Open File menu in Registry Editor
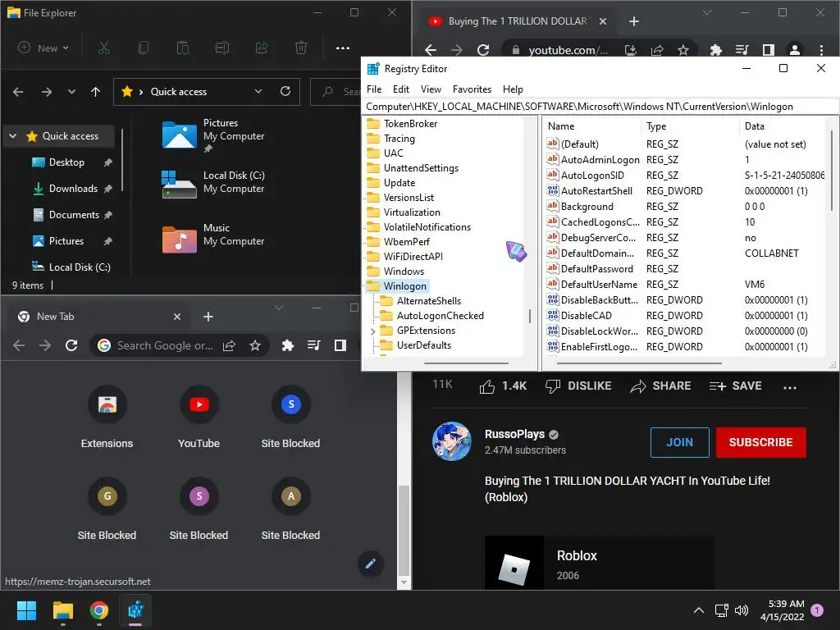840x630 pixels. coord(374,89)
